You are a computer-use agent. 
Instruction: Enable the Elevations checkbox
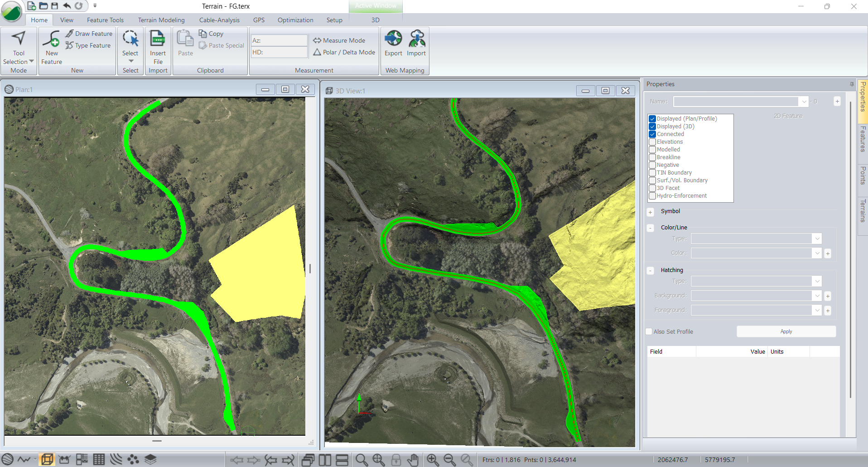[652, 142]
